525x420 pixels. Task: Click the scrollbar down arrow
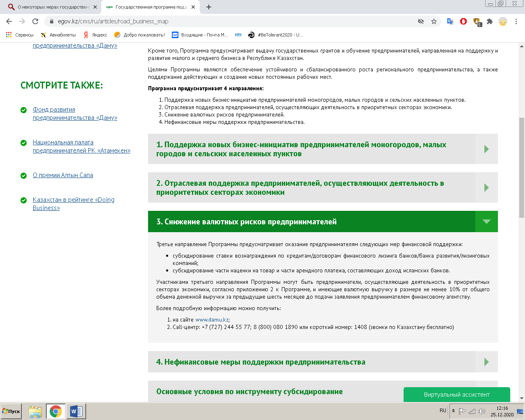click(522, 398)
